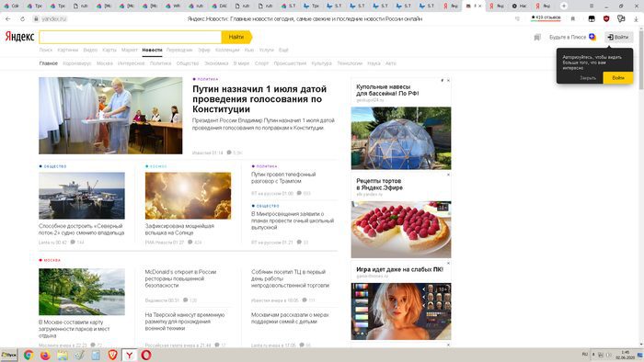Screen dimensions: 644x362
Task: Open Минпросвещения school graduation article
Action: click(x=293, y=221)
